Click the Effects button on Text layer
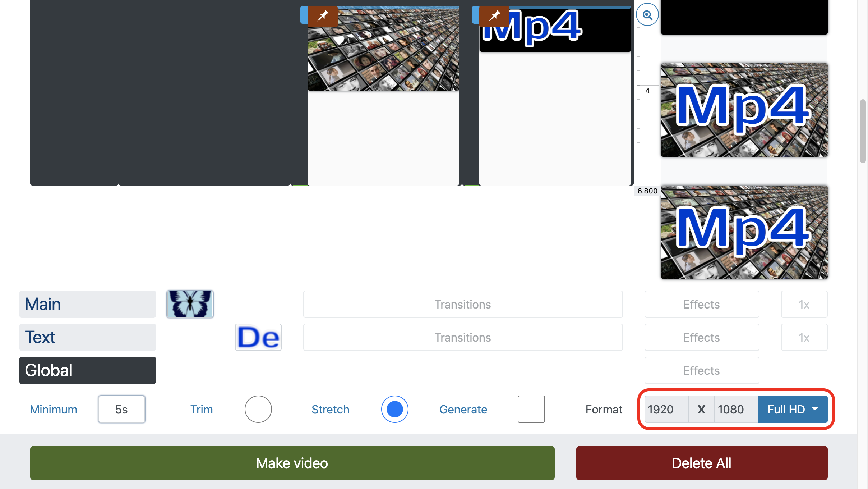868x489 pixels. pos(702,337)
